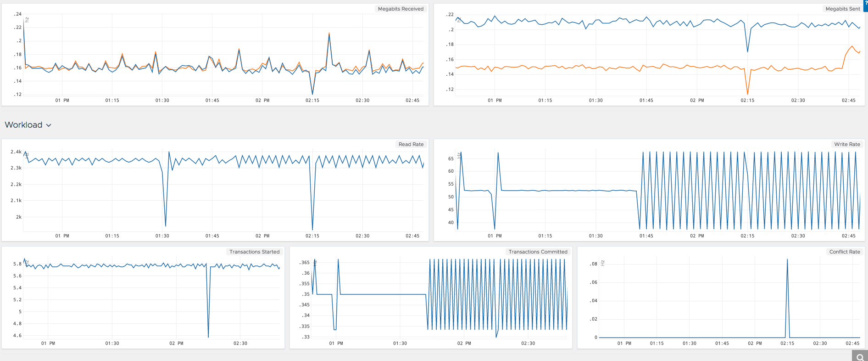Click the Write Rate chart label
Screen dimensions: 868x361
pyautogui.click(x=847, y=144)
